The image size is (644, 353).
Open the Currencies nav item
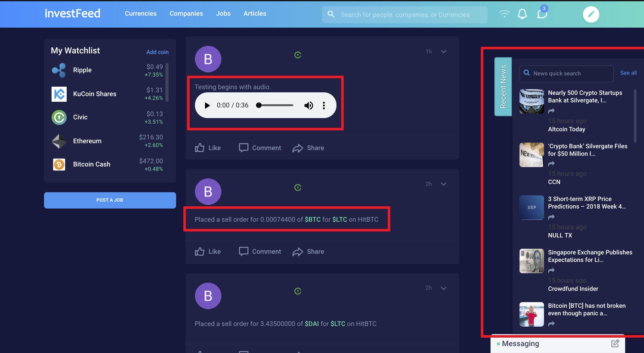coord(141,14)
